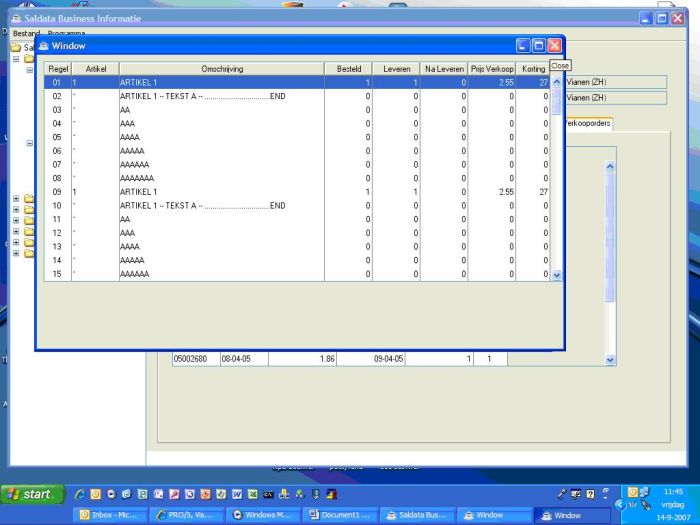This screenshot has height=525, width=700.
Task: Expand the first collapsed folder in the tree
Action: (x=16, y=198)
